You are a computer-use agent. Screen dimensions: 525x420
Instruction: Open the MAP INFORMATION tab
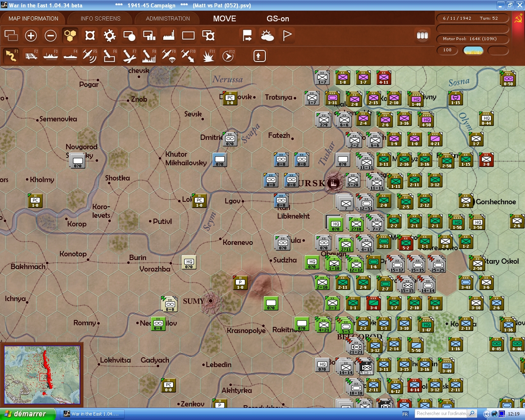coord(33,18)
